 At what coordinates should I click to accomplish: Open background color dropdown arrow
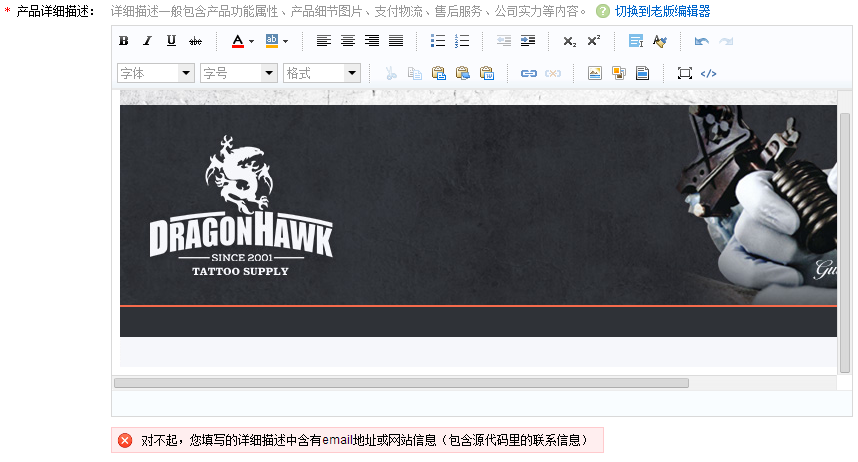(286, 41)
